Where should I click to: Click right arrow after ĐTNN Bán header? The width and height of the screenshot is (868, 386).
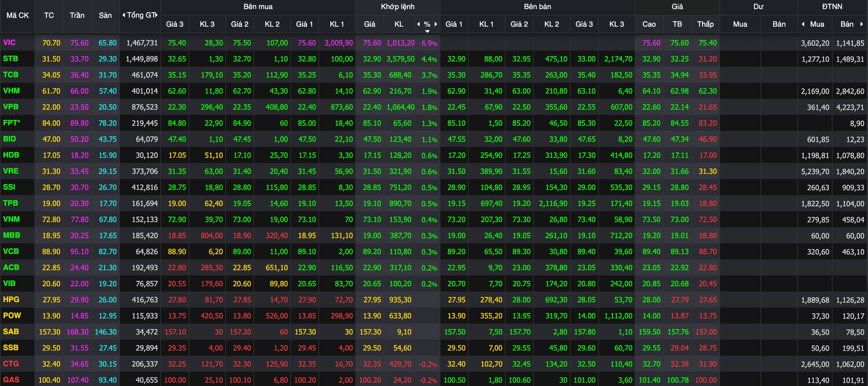click(862, 24)
